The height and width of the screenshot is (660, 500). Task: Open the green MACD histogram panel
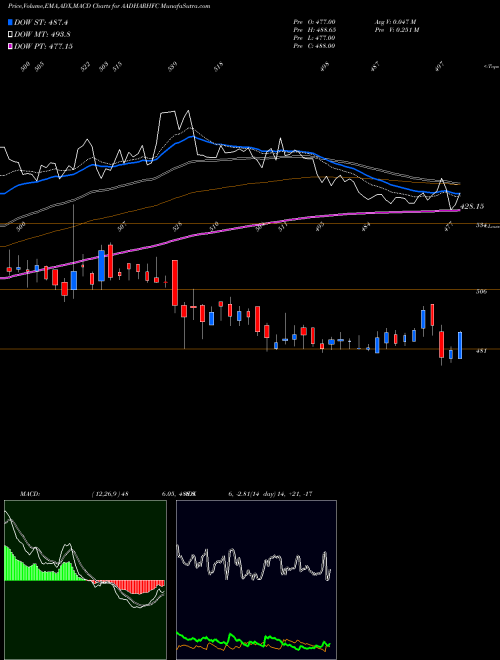click(85, 580)
